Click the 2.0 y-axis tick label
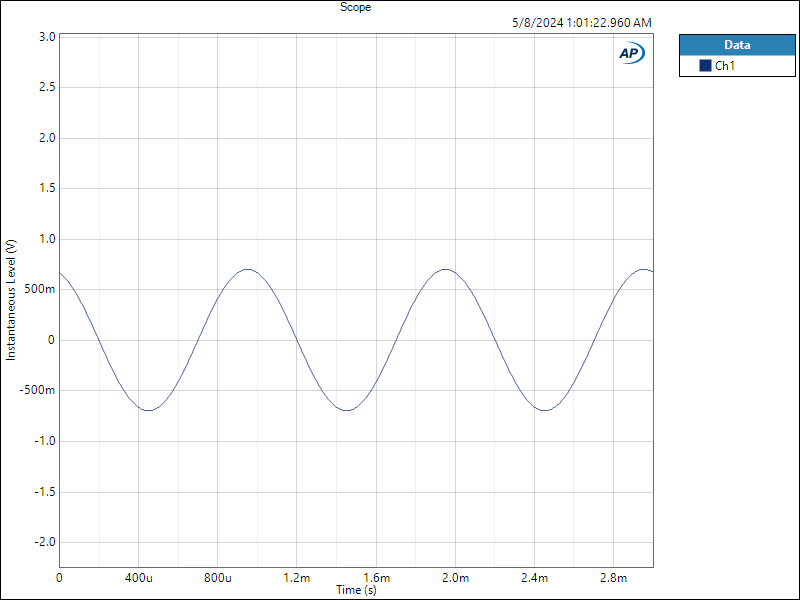 48,138
